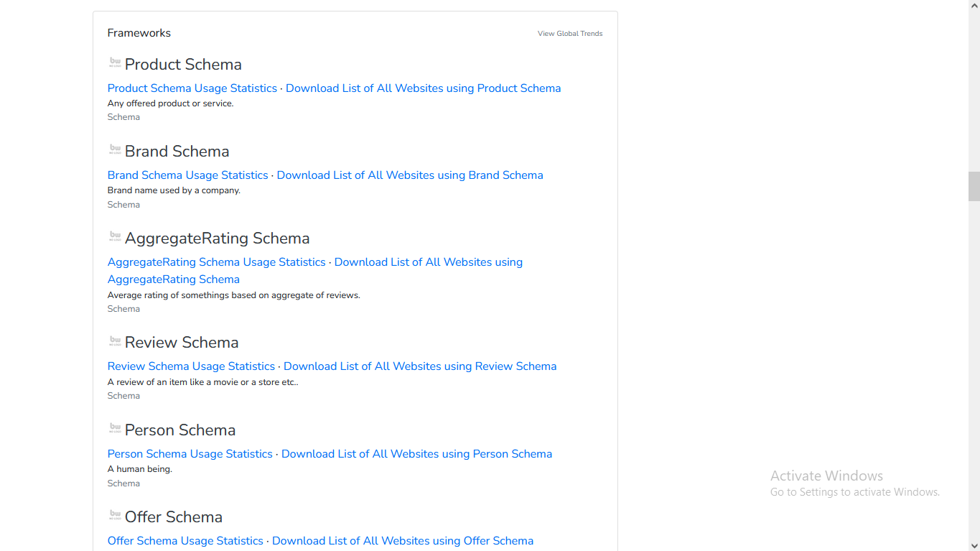The width and height of the screenshot is (980, 551).
Task: Open Offer Schema Usage Statistics
Action: tap(185, 541)
